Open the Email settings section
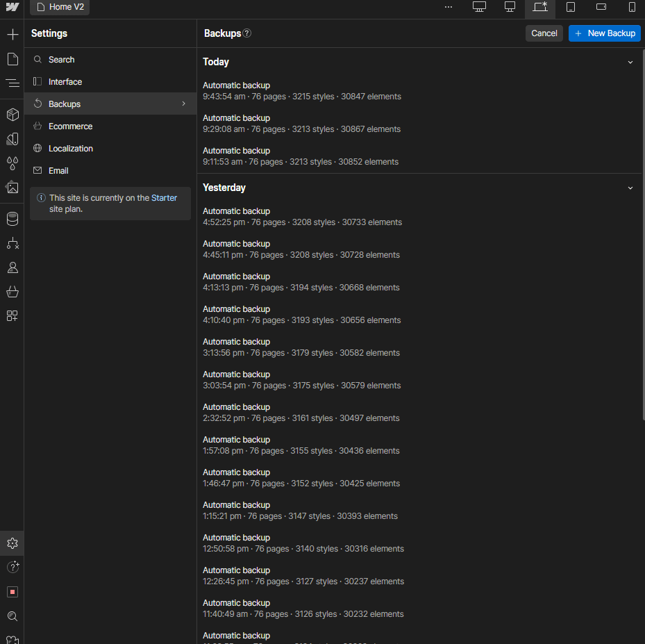Viewport: 645px width, 644px height. point(59,170)
